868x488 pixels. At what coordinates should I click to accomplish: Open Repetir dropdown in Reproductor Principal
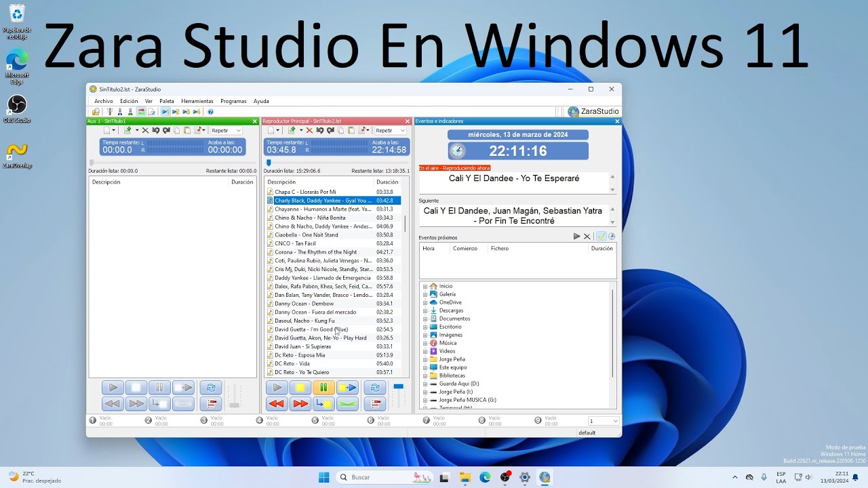click(391, 130)
